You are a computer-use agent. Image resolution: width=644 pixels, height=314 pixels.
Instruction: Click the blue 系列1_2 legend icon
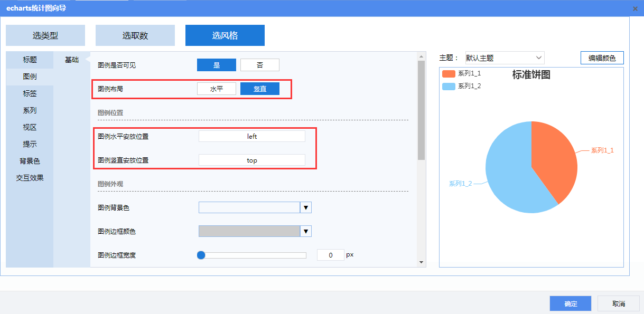(x=449, y=86)
